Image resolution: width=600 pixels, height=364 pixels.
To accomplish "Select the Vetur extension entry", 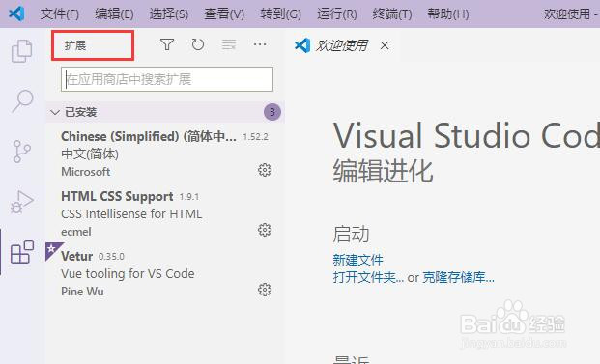I will [165, 273].
